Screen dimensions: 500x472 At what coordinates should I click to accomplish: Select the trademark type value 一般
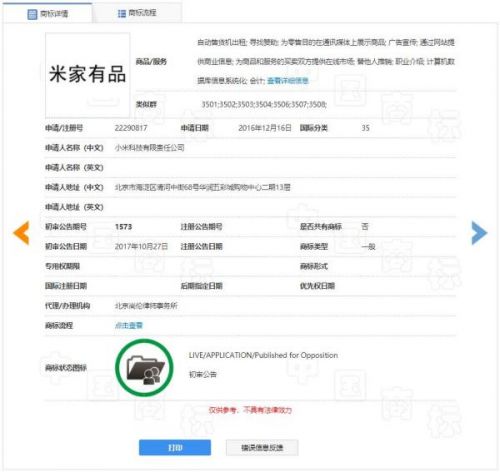pyautogui.click(x=368, y=247)
